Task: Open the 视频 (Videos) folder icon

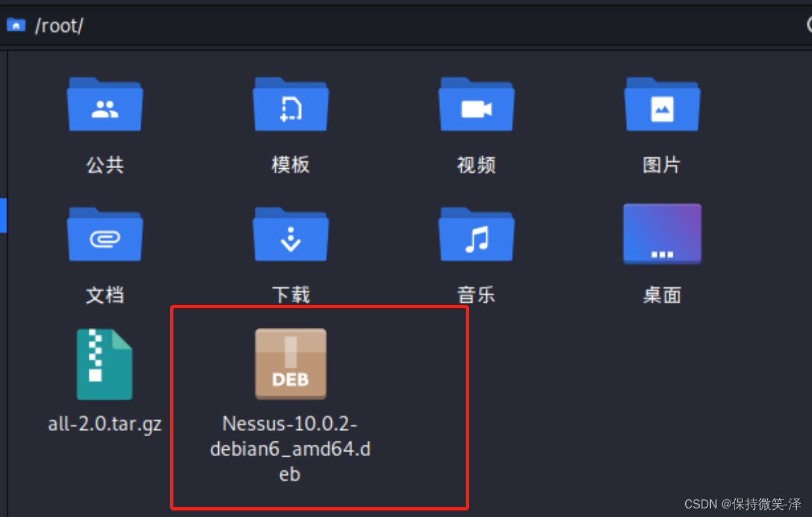Action: (x=477, y=104)
